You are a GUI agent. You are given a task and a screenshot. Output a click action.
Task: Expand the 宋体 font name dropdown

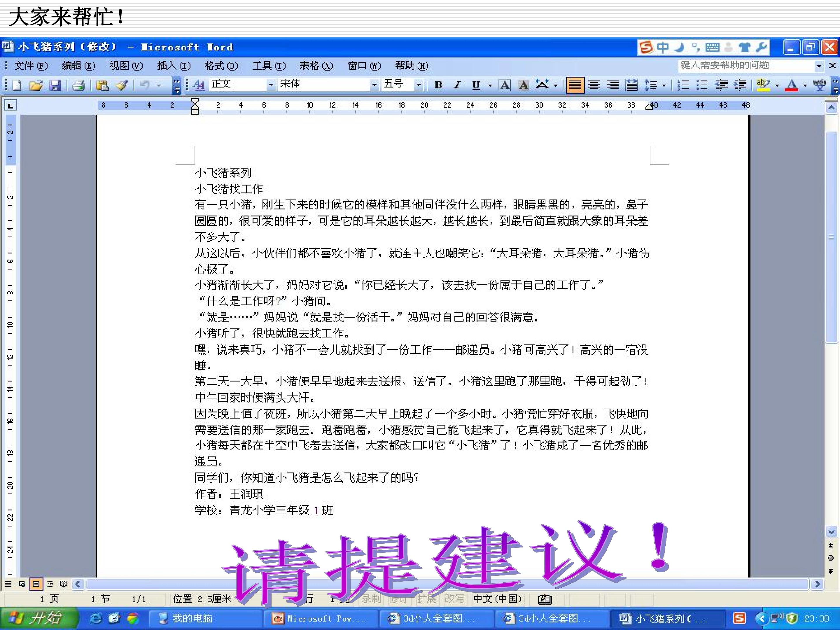[x=374, y=85]
